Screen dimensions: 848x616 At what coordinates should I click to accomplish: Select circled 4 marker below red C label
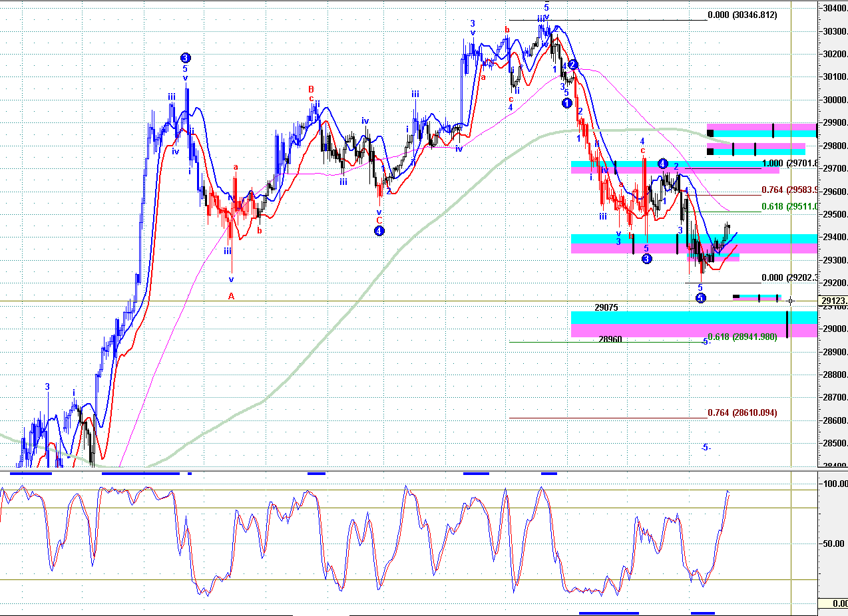point(379,231)
